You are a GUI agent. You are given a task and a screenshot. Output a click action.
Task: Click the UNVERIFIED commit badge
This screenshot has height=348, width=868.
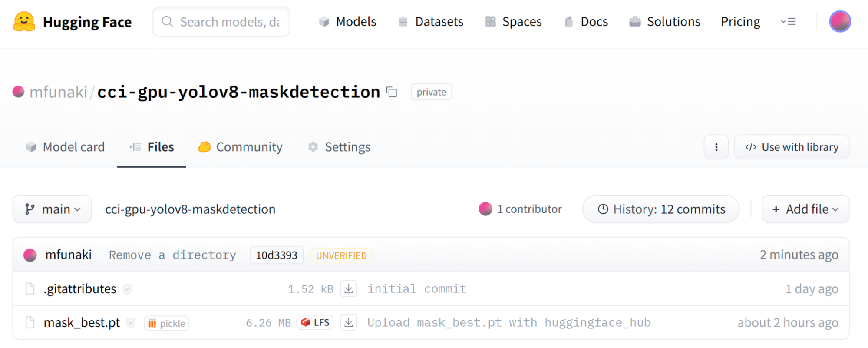(341, 255)
